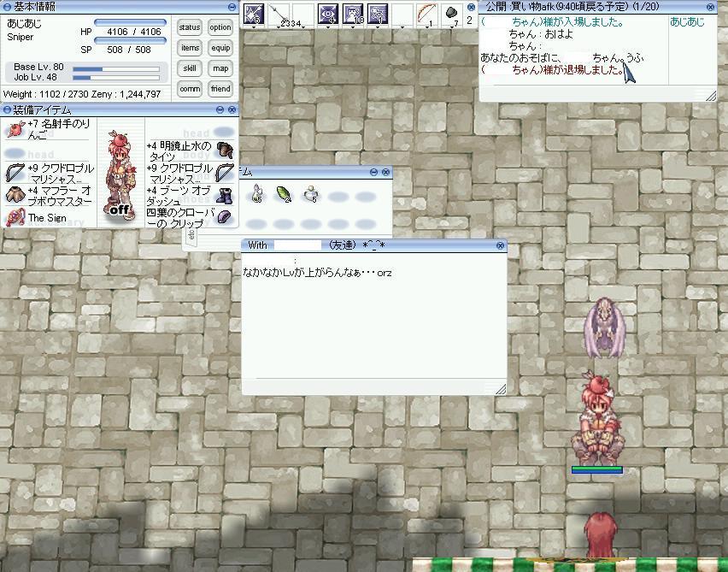Click the whisper message なかなかLvが上がらんなぁ
The height and width of the screenshot is (572, 728).
pos(317,273)
